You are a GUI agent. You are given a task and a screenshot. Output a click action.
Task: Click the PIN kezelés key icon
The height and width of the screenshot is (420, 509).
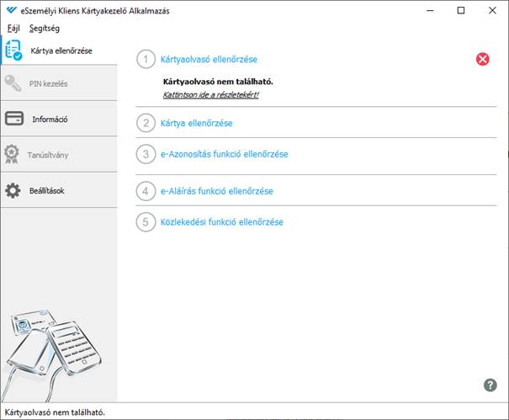point(13,82)
